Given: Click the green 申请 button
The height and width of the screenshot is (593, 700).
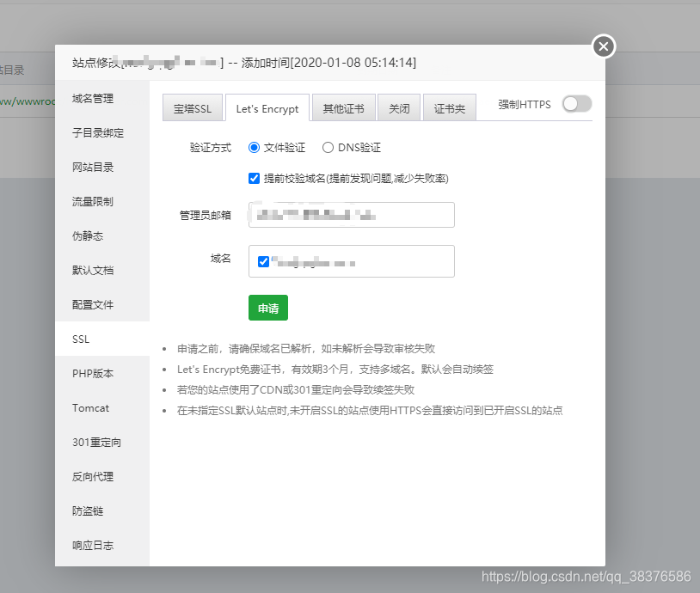Looking at the screenshot, I should (x=267, y=308).
